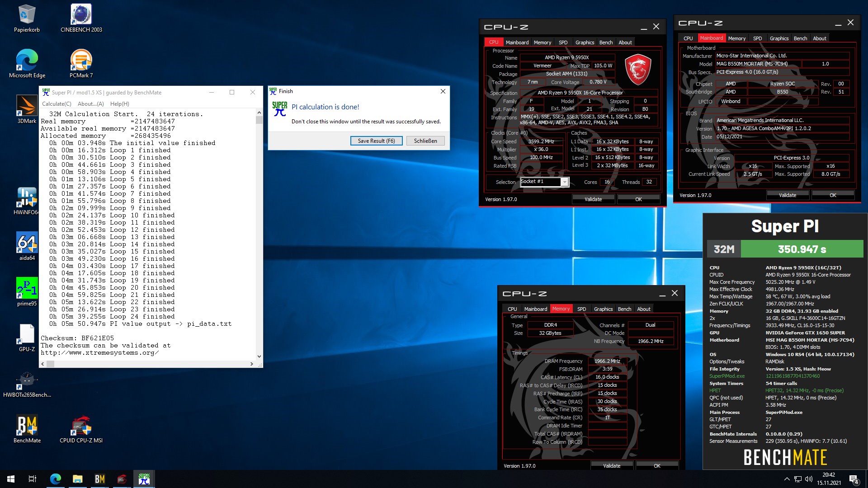Open About tab in CPU tab window

(625, 42)
